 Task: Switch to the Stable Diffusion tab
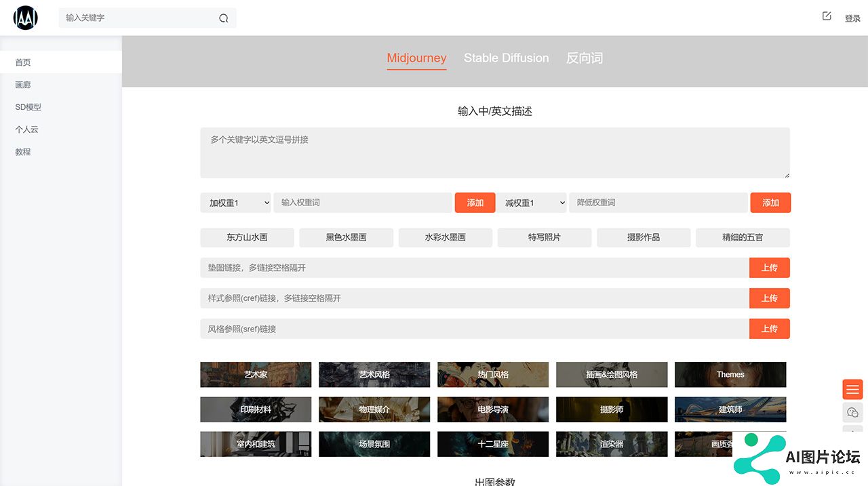(506, 58)
